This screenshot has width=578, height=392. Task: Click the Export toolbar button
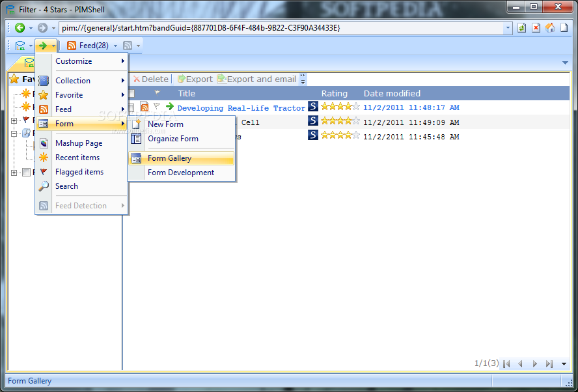tap(195, 79)
